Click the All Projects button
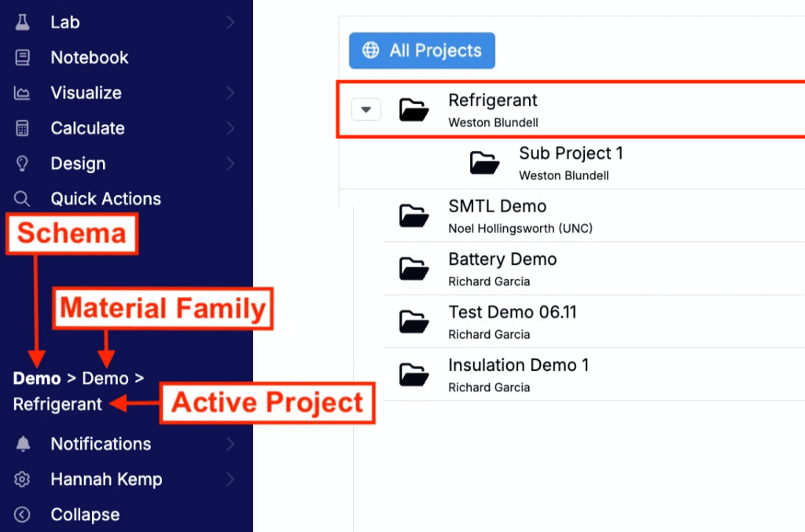This screenshot has width=805, height=532. (x=422, y=50)
